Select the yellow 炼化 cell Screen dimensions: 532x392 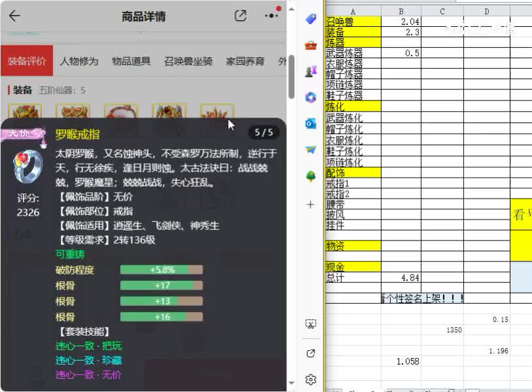coord(353,106)
